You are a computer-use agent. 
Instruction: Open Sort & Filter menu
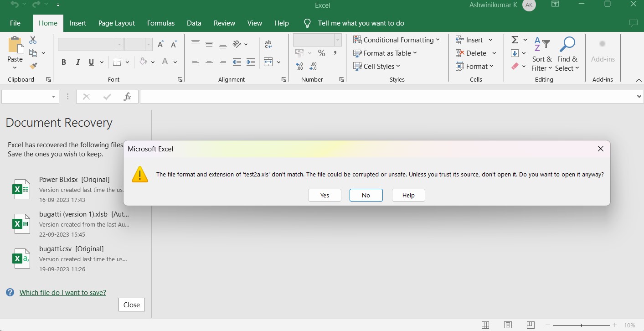541,55
